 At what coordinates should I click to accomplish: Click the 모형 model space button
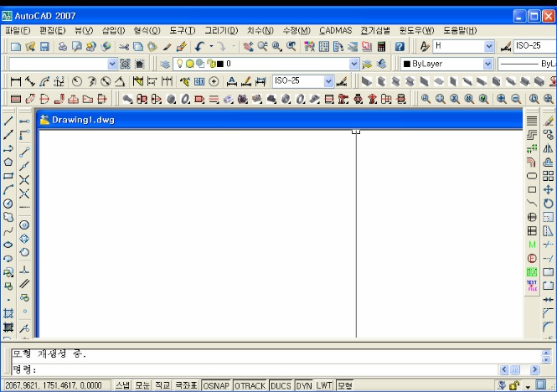click(x=344, y=385)
